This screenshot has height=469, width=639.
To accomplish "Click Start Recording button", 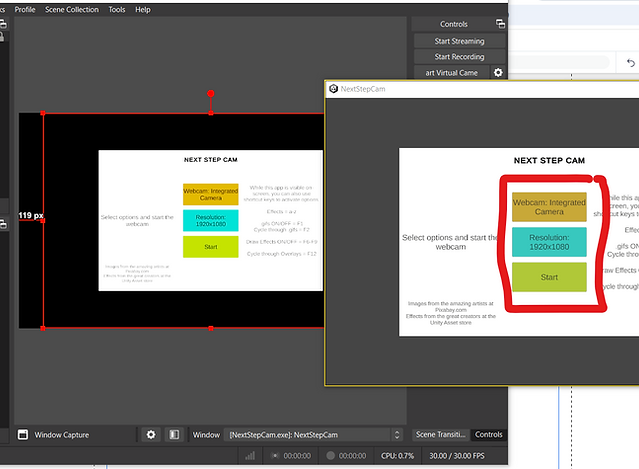I will [x=459, y=57].
